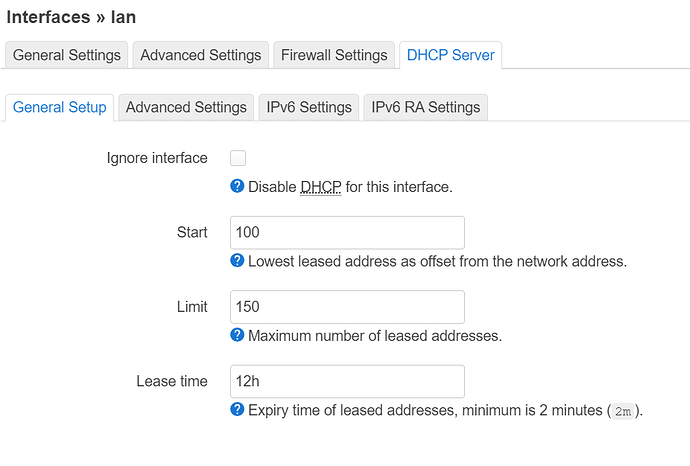690x466 pixels.
Task: Click help icon beside Disable DHCP text
Action: (237, 186)
